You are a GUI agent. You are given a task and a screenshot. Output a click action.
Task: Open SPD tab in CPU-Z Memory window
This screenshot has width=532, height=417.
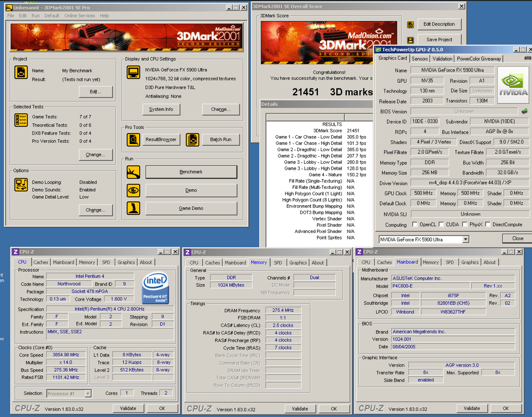coord(278,262)
